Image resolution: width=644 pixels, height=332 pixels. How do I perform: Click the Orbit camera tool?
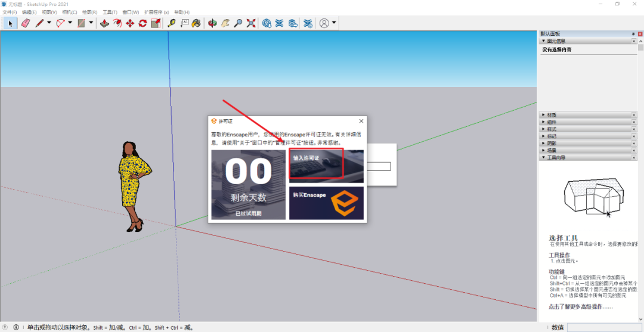[212, 23]
